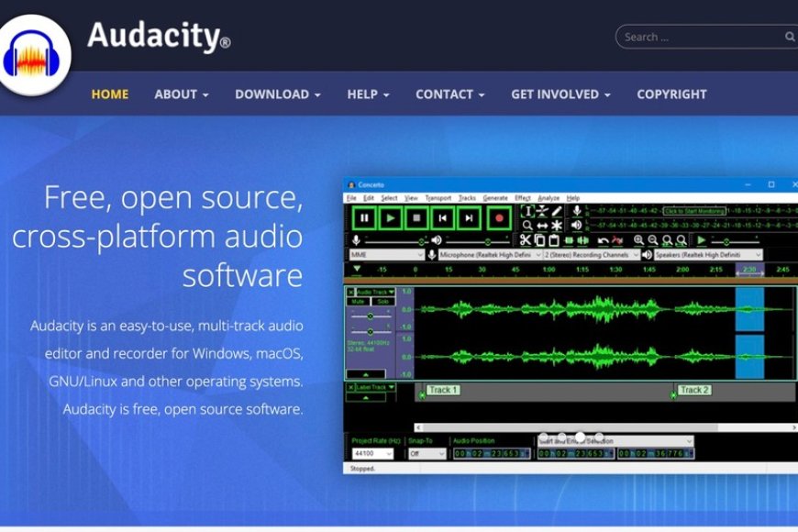The image size is (798, 532).
Task: Click the Copy icon in edit toolbar
Action: coord(540,240)
